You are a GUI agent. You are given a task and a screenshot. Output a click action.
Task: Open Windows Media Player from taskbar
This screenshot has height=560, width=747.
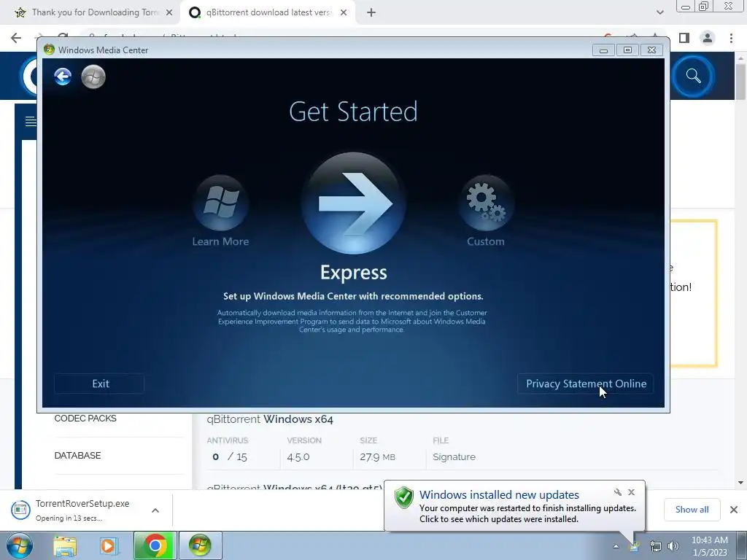pyautogui.click(x=109, y=545)
